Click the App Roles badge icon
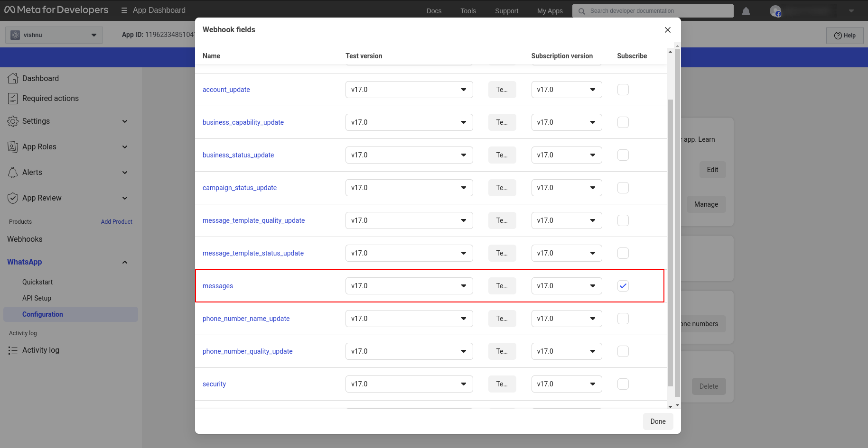Image resolution: width=868 pixels, height=448 pixels. [x=13, y=147]
